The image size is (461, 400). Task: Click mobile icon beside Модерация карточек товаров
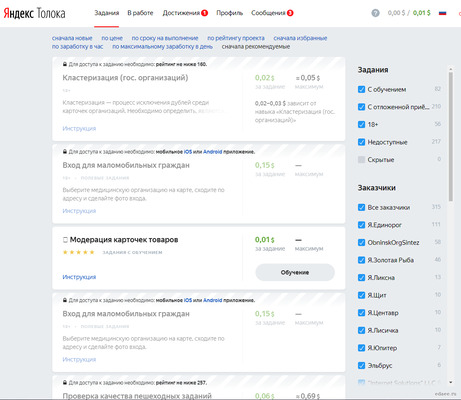[x=65, y=240]
